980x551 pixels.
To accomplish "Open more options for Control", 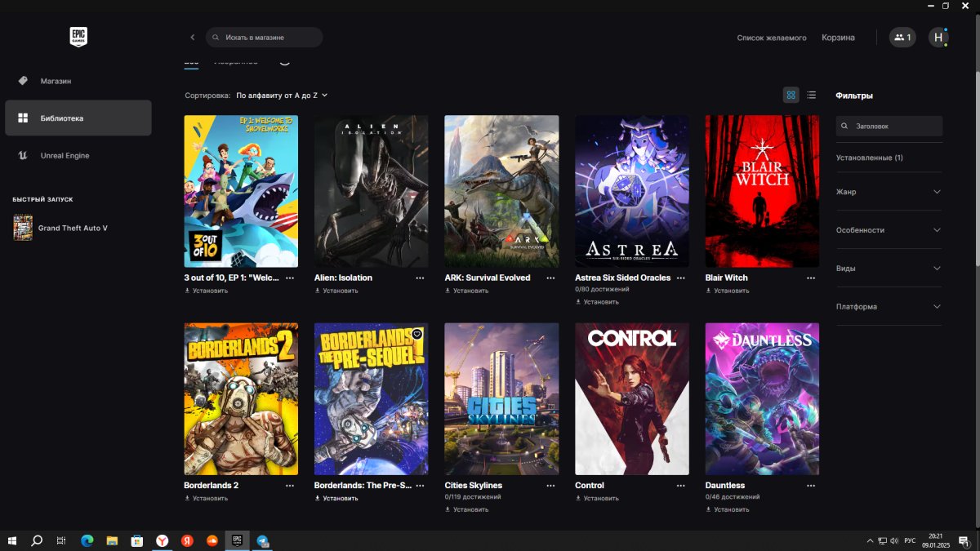I will (681, 485).
